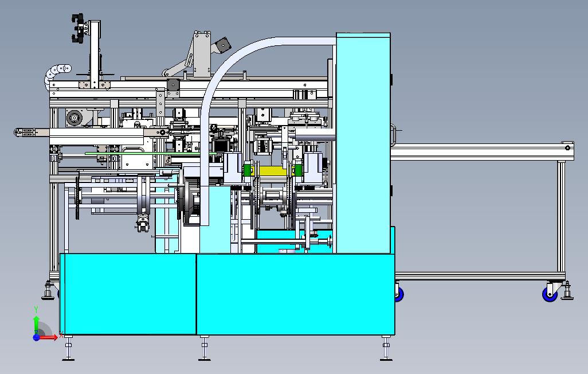
Task: Select the blue caster wheel at far right
Action: [x=550, y=294]
